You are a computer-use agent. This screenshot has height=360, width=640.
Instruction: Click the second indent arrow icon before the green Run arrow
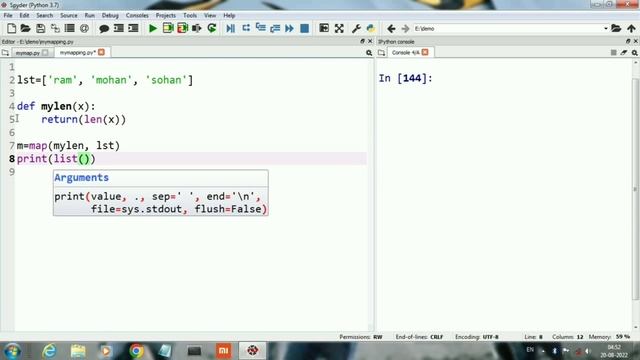(x=133, y=28)
